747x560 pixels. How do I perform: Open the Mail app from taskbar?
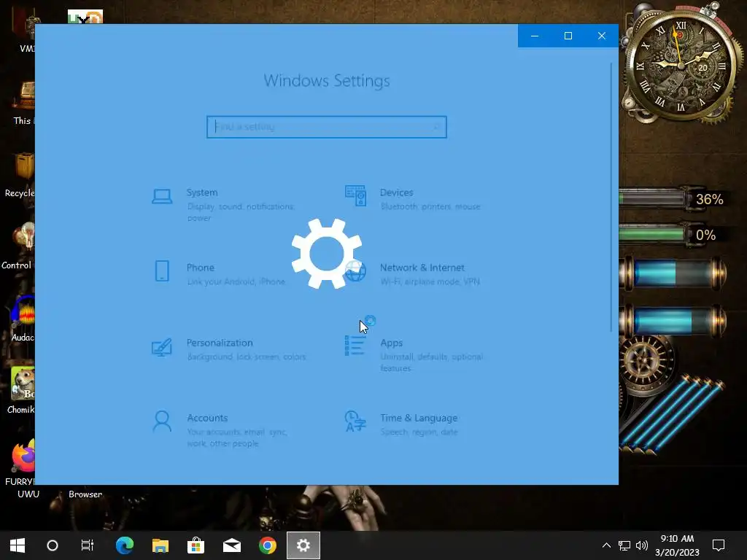pos(232,545)
